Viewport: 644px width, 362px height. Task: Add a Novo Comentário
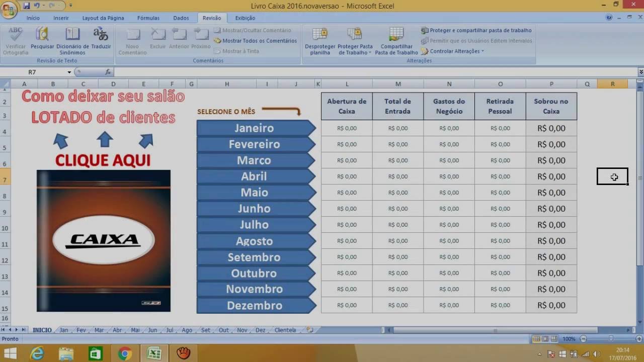132,41
